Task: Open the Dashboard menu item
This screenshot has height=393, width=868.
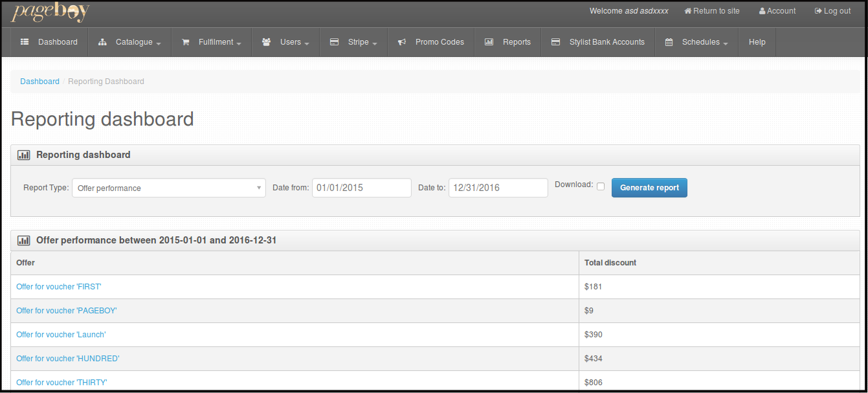Action: point(49,42)
